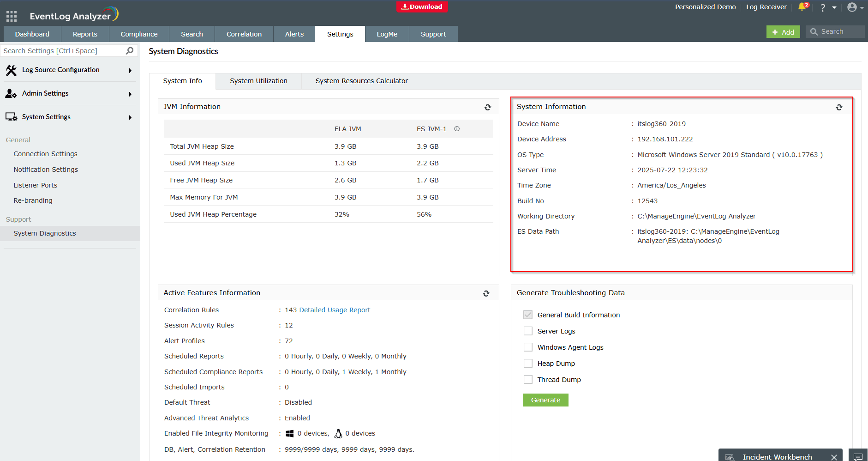This screenshot has height=461, width=868.
Task: Open the Detailed Usage Report link
Action: (x=335, y=310)
